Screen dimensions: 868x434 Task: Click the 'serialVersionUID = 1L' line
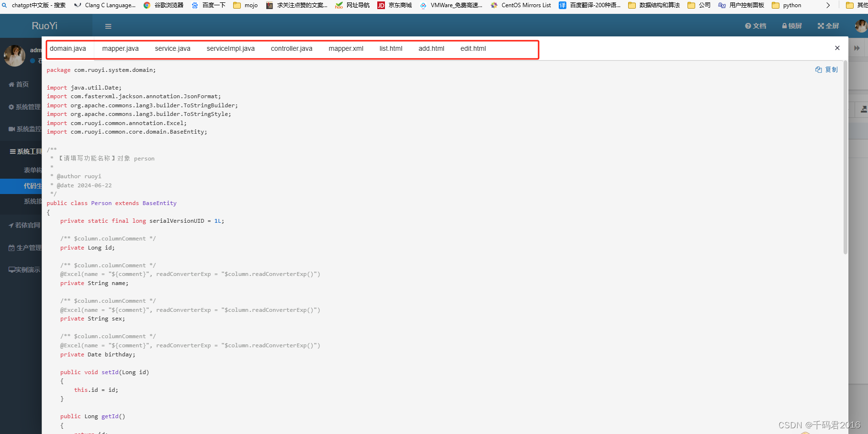[142, 221]
